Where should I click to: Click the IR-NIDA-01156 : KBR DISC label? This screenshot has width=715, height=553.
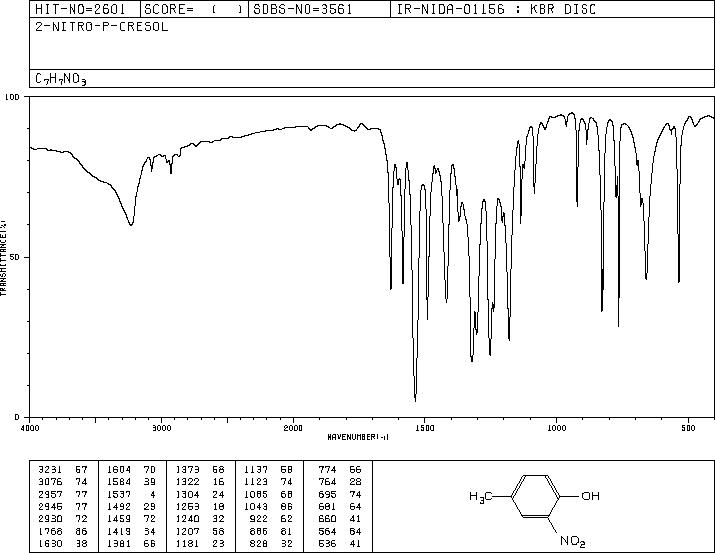pyautogui.click(x=496, y=9)
